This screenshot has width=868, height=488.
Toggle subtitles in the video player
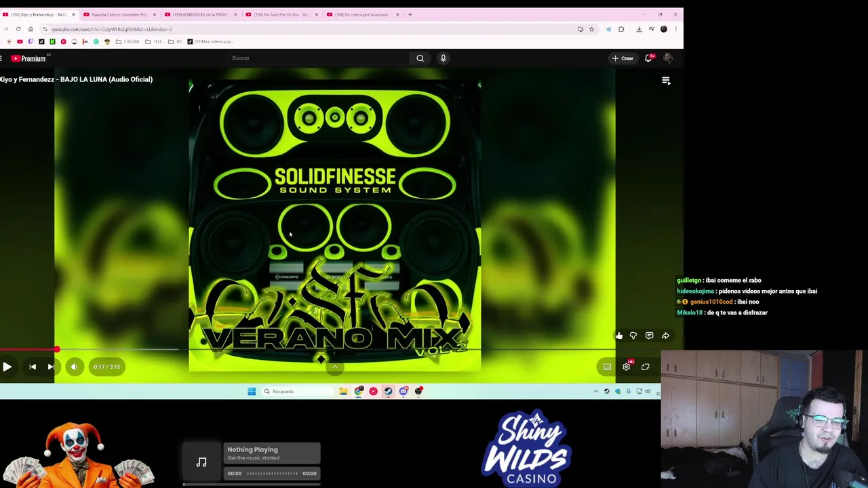click(608, 367)
